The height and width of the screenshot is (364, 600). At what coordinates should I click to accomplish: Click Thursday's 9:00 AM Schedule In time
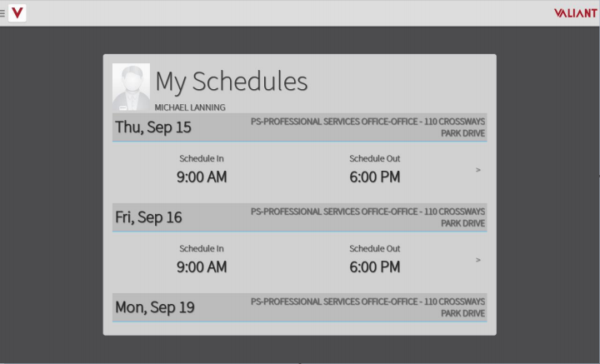(x=202, y=177)
